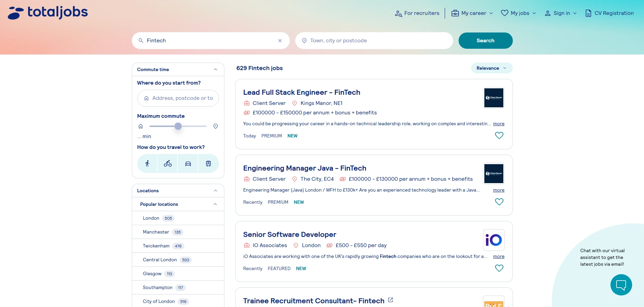This screenshot has width=644, height=307.
Task: Select public transport travel mode
Action: (x=208, y=163)
